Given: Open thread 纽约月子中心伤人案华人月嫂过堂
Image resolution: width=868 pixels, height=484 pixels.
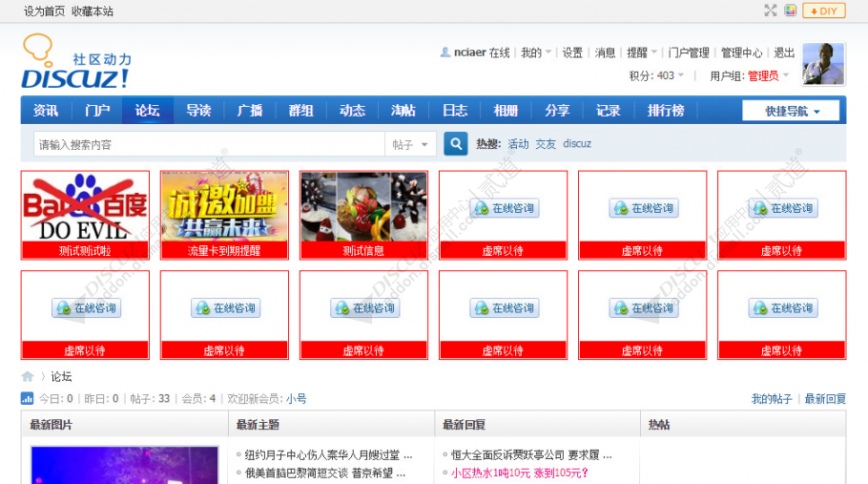Looking at the screenshot, I should (328, 455).
